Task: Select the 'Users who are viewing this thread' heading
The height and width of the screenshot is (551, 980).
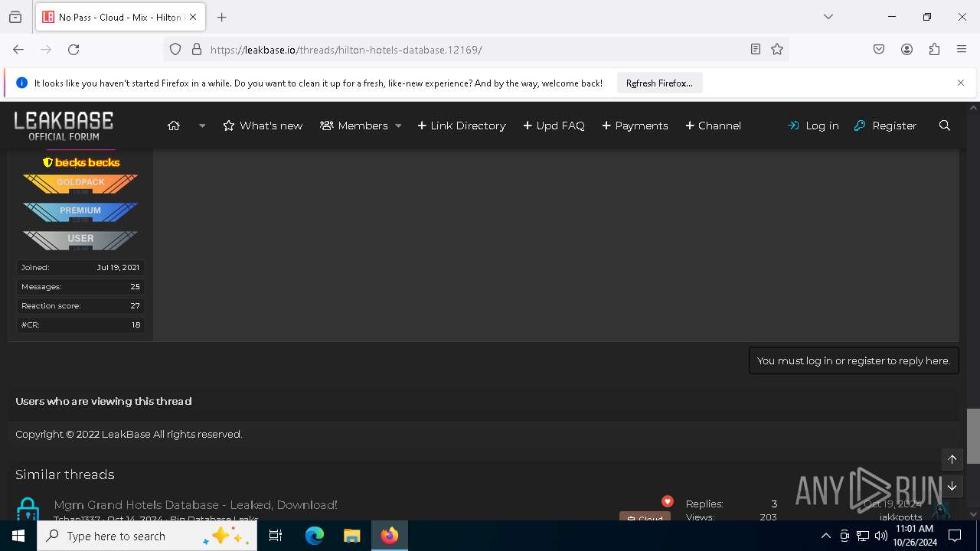Action: (x=103, y=401)
